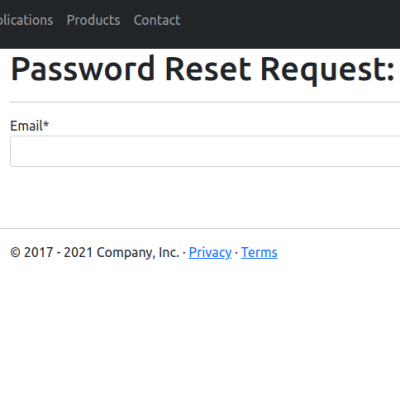Click the Company, Inc. footer text
Screen dimensions: 400x400
[138, 252]
